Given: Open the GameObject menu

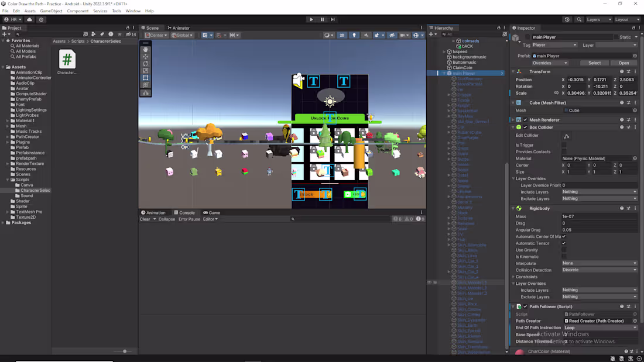Looking at the screenshot, I should tap(52, 11).
